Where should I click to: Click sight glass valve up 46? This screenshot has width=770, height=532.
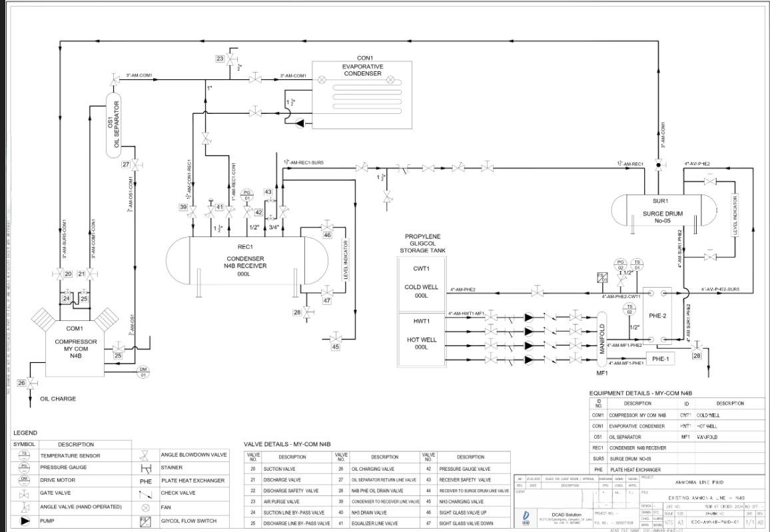(x=327, y=224)
